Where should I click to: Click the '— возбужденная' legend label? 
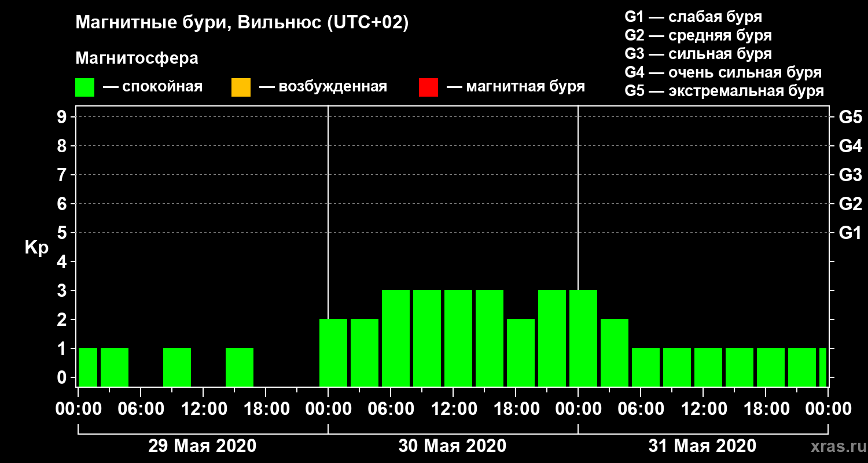click(323, 87)
